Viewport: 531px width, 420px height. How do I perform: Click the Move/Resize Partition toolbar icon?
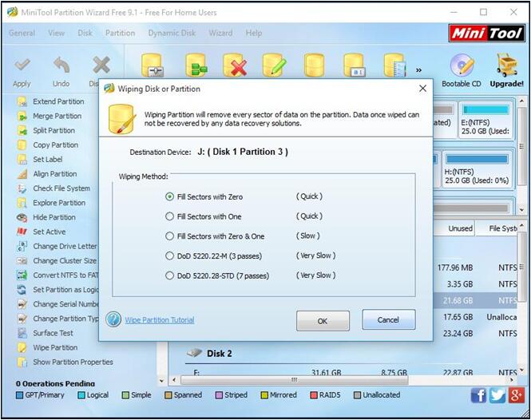(x=153, y=65)
